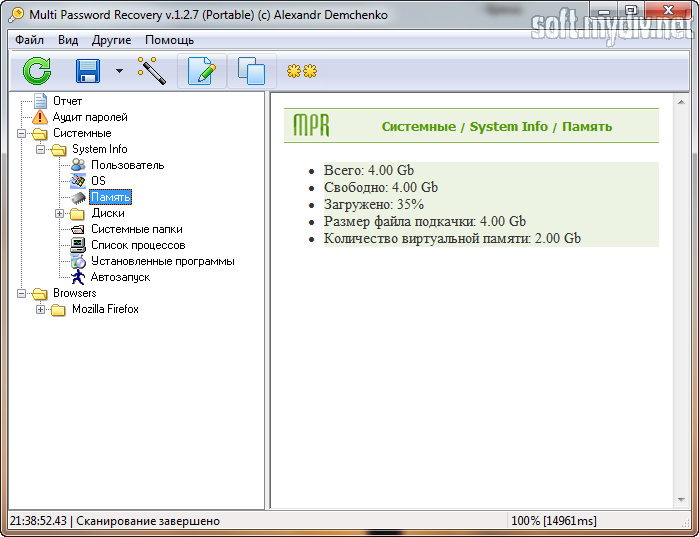Collapse the Browsers tree node
The image size is (699, 537).
pos(21,293)
